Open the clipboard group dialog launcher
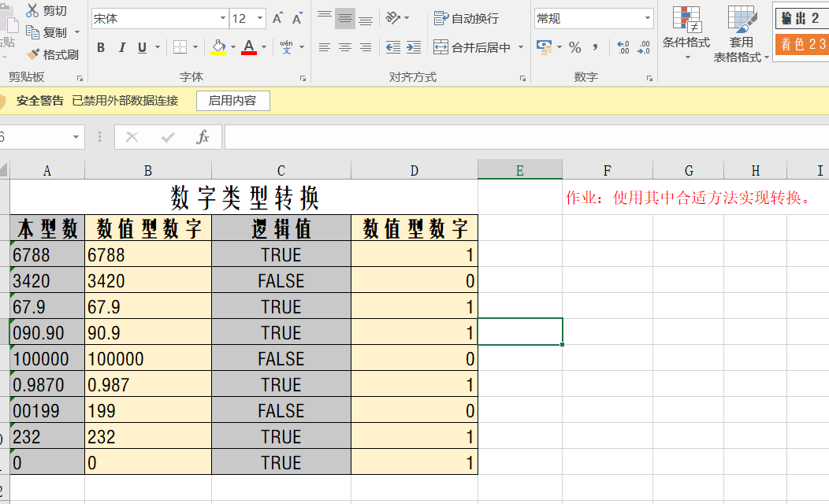Image resolution: width=829 pixels, height=504 pixels. click(x=80, y=78)
